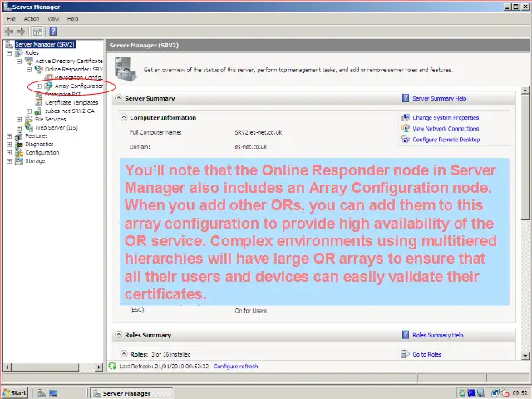
Task: Click the Array Configuration node icon
Action: (49, 86)
